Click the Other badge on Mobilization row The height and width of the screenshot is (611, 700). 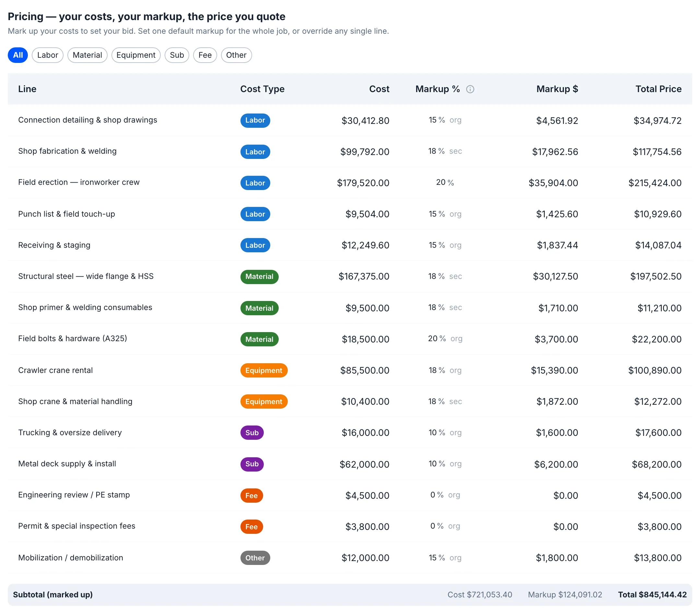(255, 558)
